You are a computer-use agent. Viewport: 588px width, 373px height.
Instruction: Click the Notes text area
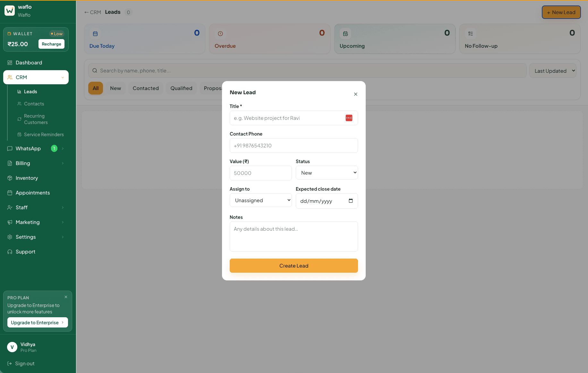coord(294,236)
